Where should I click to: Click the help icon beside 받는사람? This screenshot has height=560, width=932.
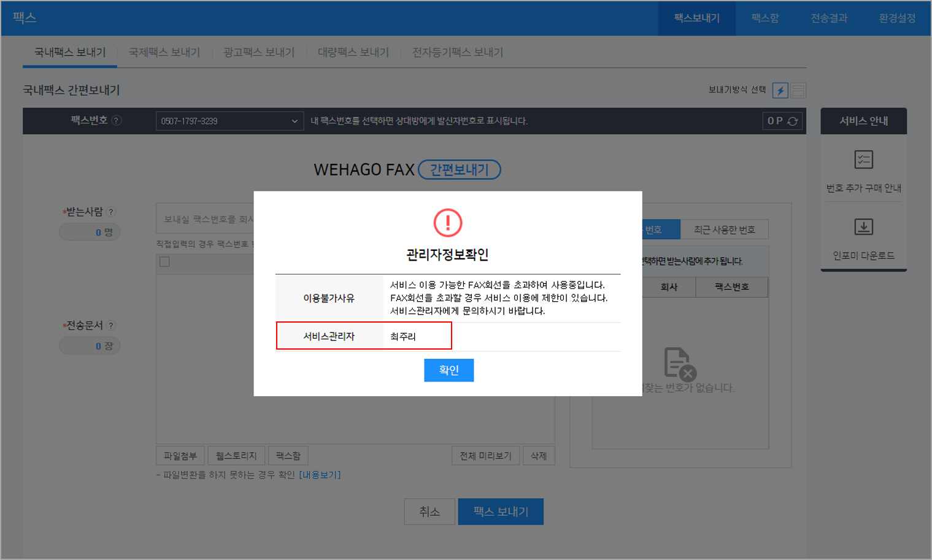pos(111,212)
